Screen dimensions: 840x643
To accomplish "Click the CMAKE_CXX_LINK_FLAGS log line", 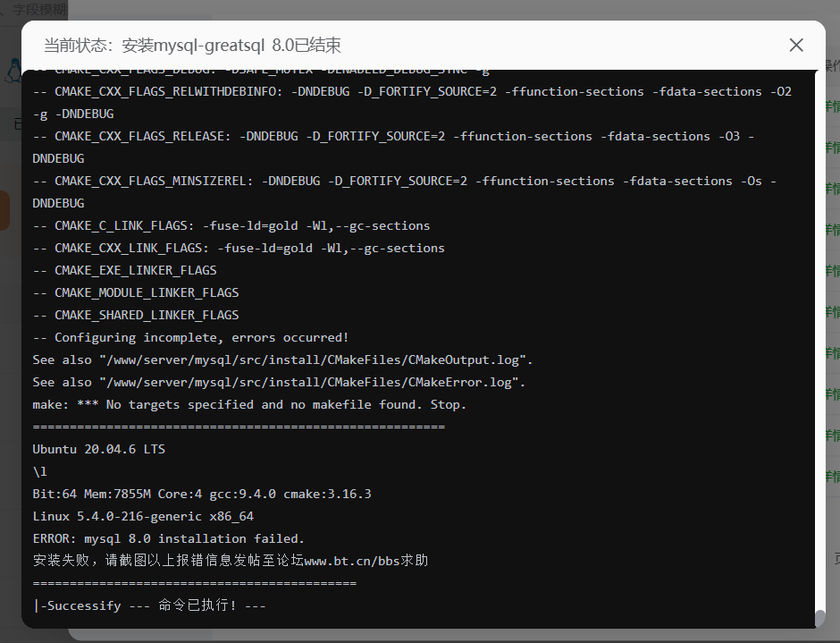I will (x=239, y=249).
